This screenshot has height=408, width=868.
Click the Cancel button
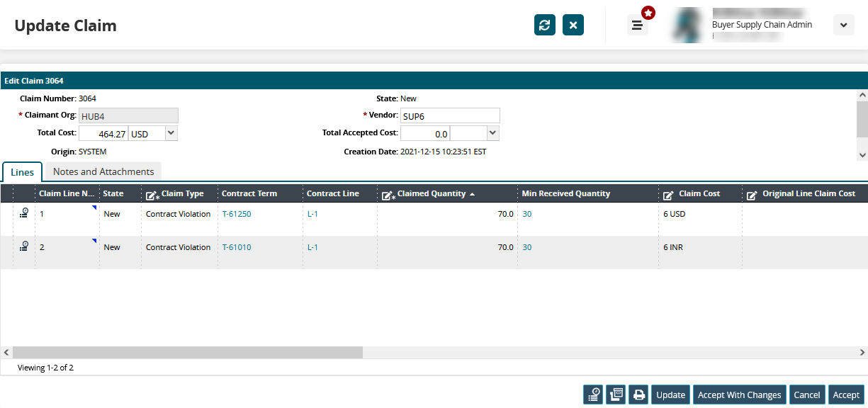click(x=807, y=395)
